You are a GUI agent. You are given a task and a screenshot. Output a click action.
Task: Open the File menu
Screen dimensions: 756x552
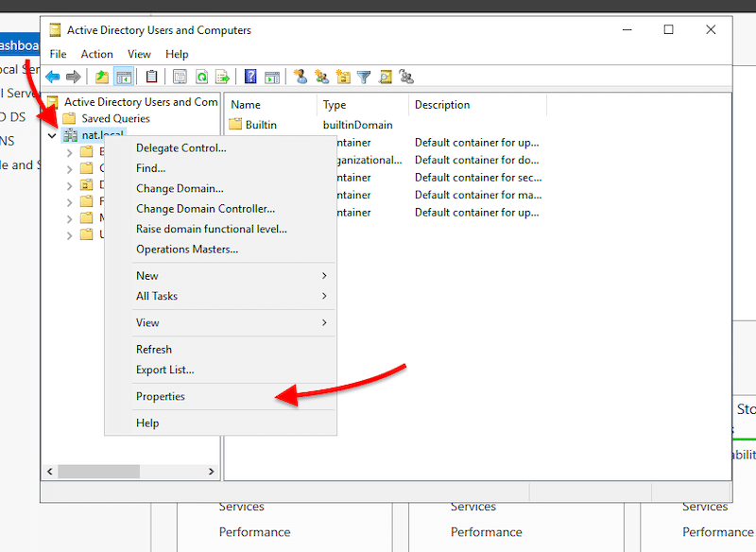(58, 54)
